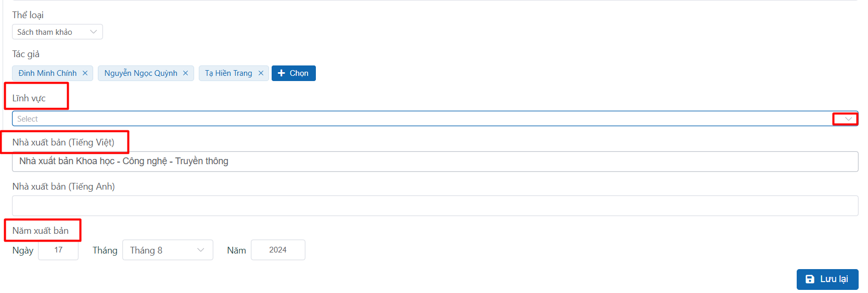Delete the Tạ Hiền Trang author tag
The height and width of the screenshot is (293, 868).
pos(261,73)
